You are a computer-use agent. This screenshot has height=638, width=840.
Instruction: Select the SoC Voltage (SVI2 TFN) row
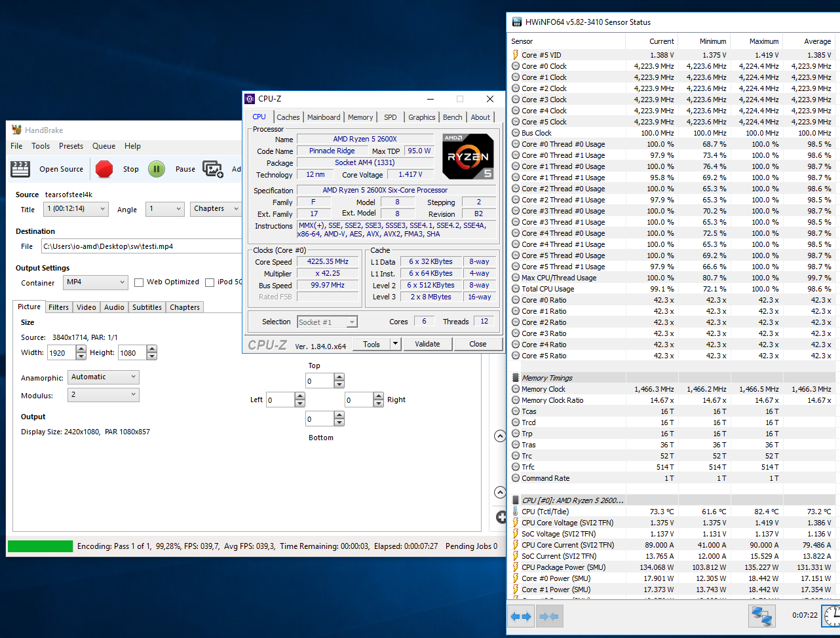(x=672, y=534)
